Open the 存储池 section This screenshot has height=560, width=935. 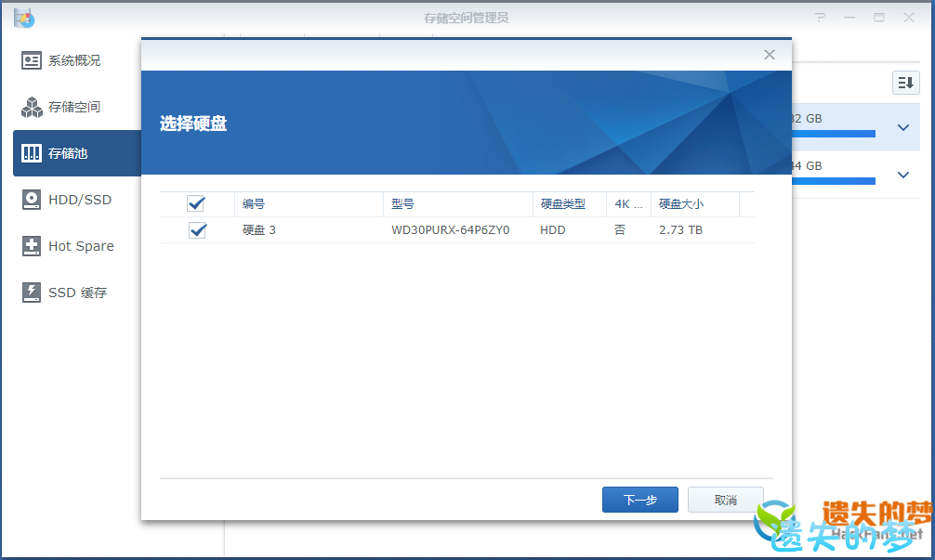(77, 153)
